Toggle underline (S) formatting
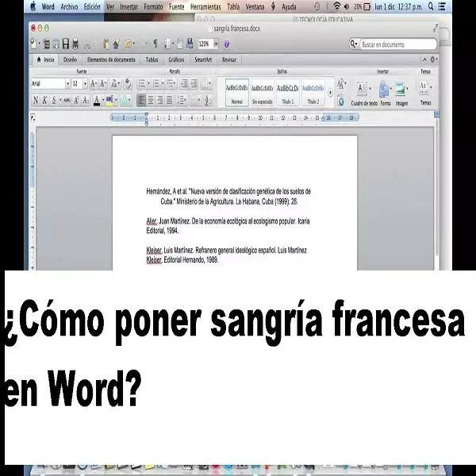Screen dimensions: 476x476 coord(54,100)
